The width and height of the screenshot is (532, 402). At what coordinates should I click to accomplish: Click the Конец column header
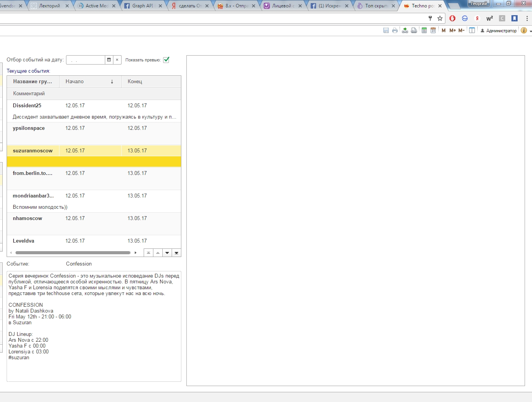tap(151, 82)
